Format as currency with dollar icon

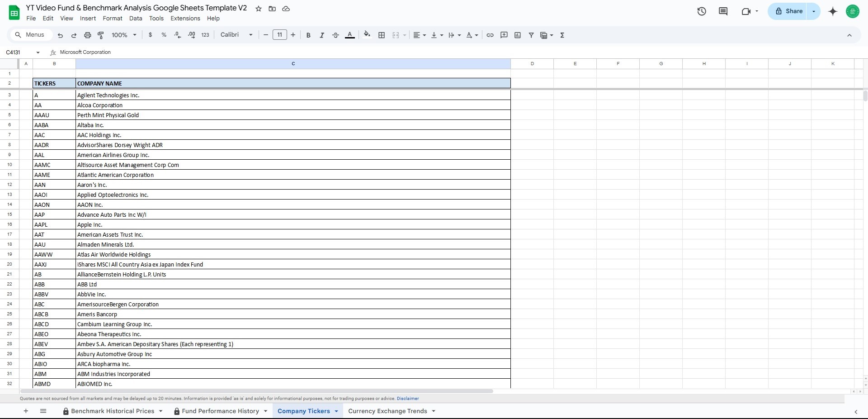[x=150, y=35]
